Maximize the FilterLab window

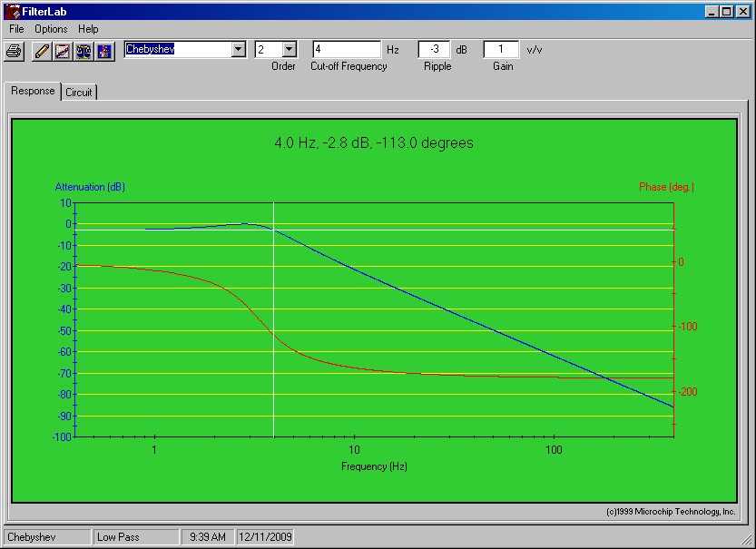pyautogui.click(x=727, y=12)
